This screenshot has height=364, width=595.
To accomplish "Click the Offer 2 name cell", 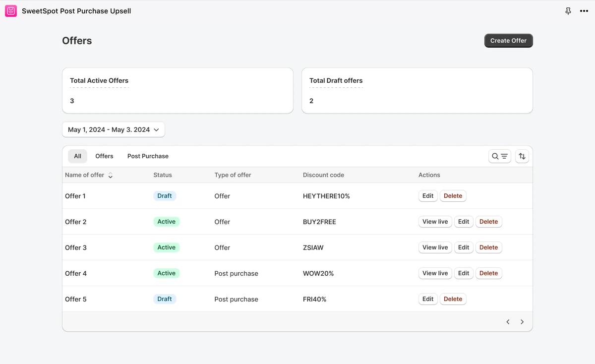I will 76,222.
